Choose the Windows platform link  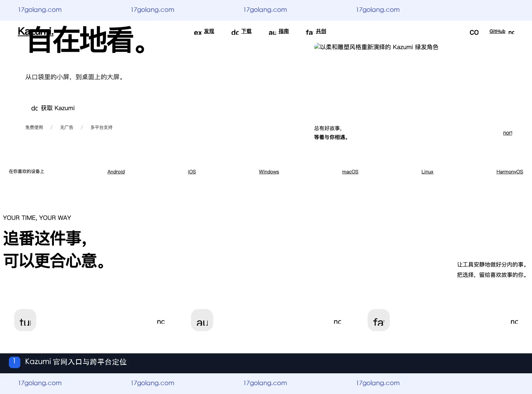point(269,172)
